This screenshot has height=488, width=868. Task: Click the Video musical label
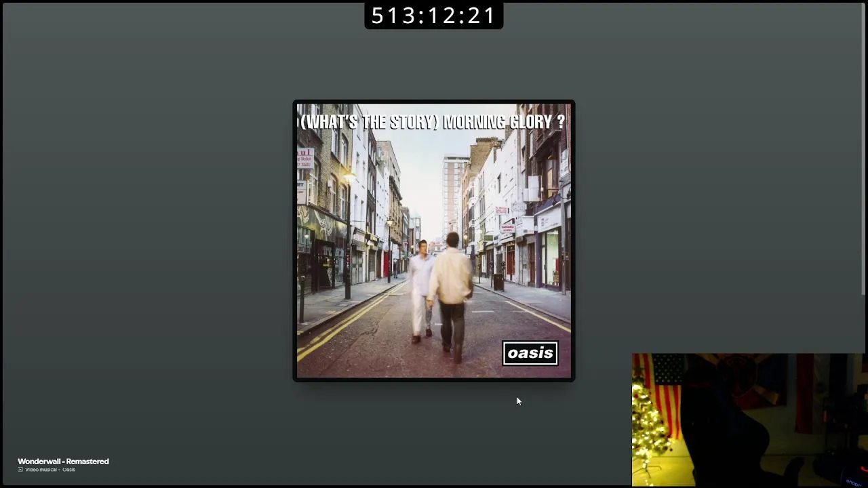[41, 470]
